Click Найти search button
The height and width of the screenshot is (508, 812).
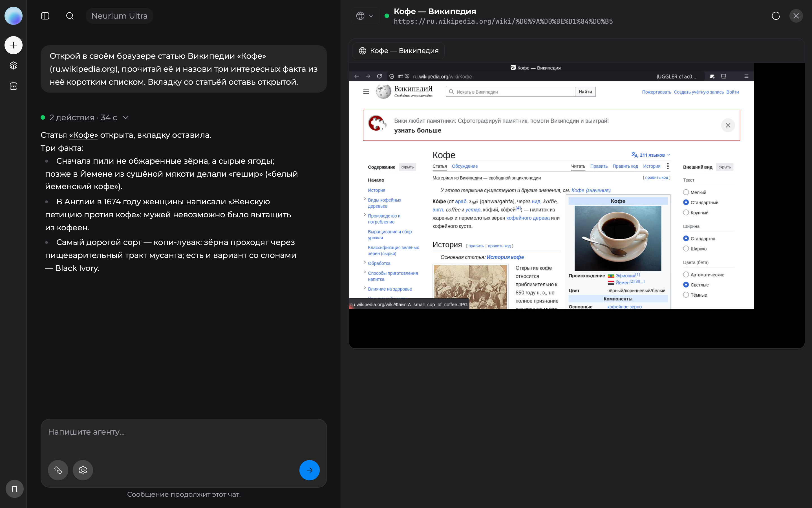pyautogui.click(x=585, y=92)
